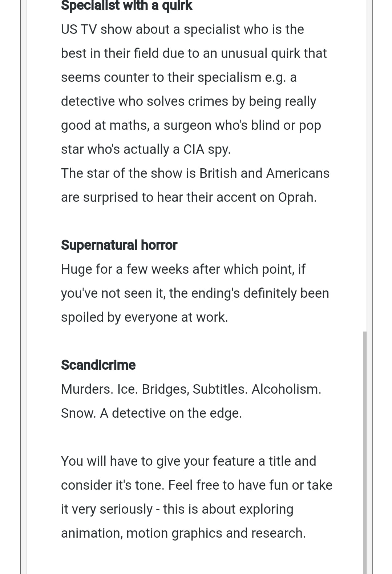This screenshot has width=392, height=574.
Task: Click the word "Murders" under Scandicrime
Action: [87, 389]
